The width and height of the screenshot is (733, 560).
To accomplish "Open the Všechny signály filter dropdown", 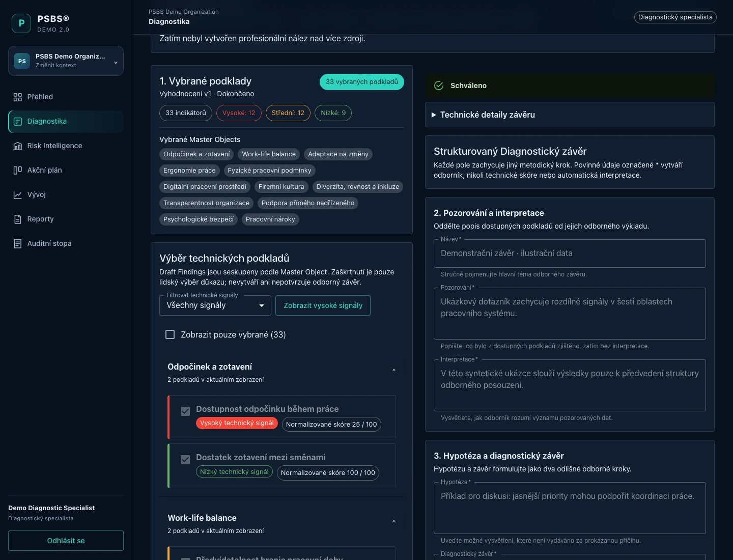I will [x=215, y=305].
